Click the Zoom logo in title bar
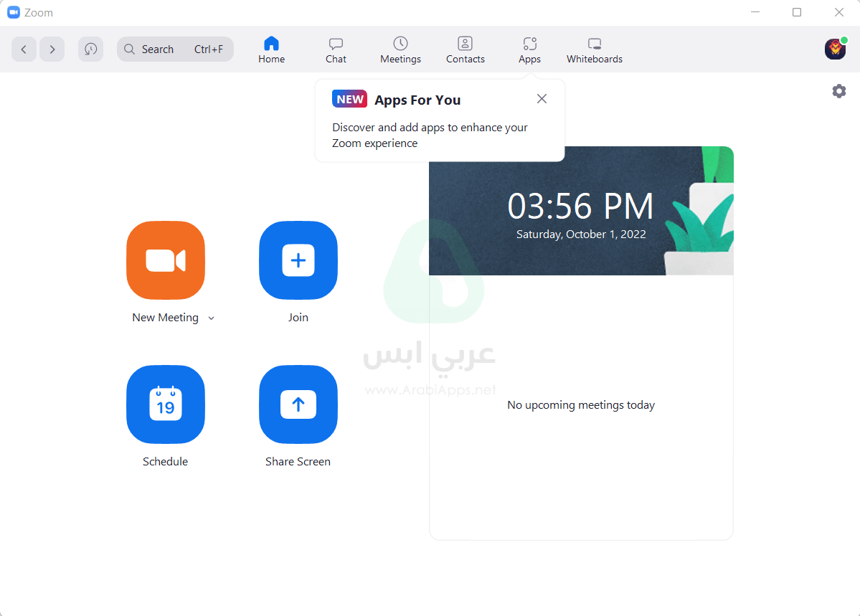 coord(14,12)
